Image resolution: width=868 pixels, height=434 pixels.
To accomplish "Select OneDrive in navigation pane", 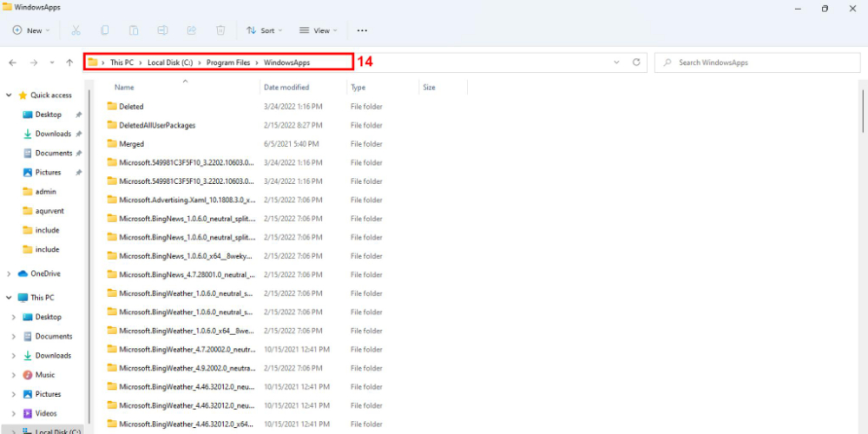I will tap(45, 273).
